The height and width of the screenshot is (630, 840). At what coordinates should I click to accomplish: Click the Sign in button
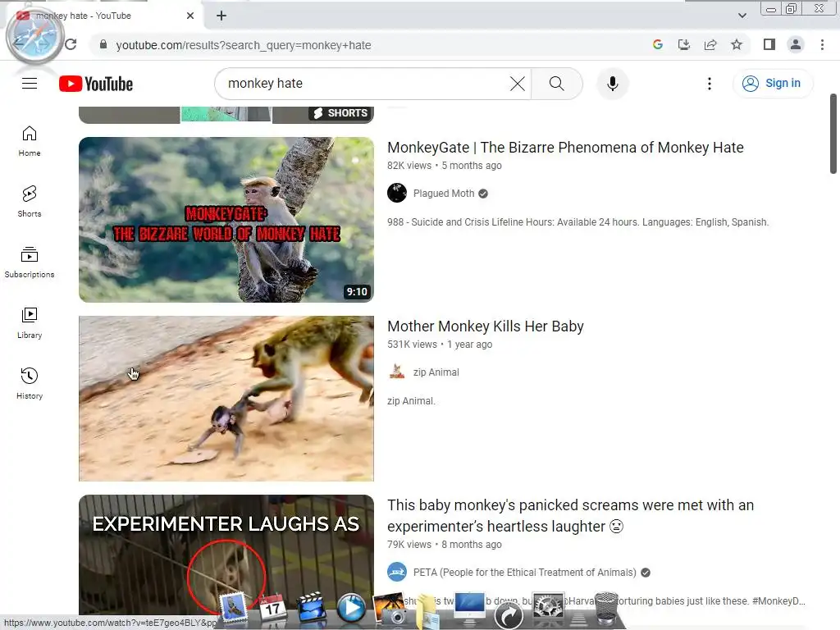click(x=772, y=84)
